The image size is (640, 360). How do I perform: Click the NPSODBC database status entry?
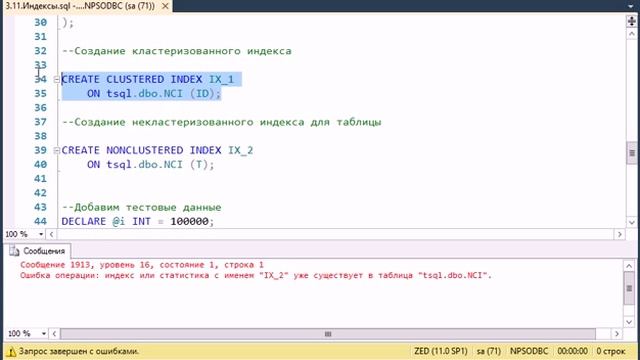pyautogui.click(x=529, y=351)
